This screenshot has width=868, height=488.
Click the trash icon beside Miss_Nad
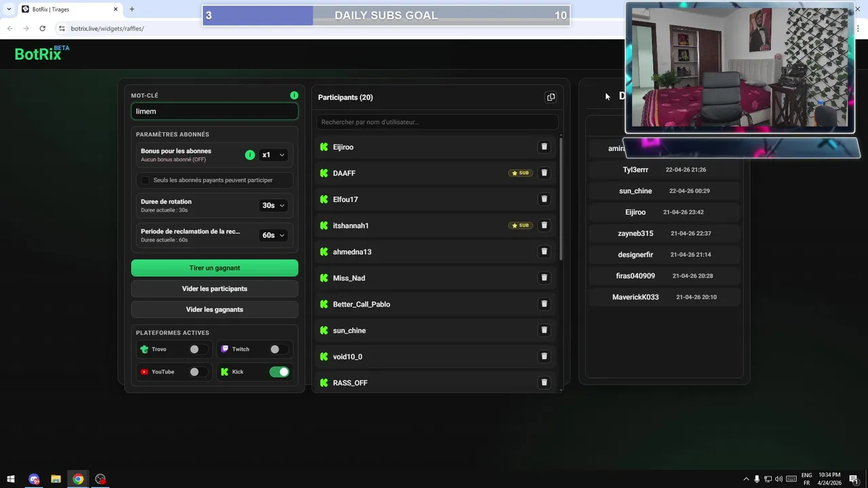(544, 277)
